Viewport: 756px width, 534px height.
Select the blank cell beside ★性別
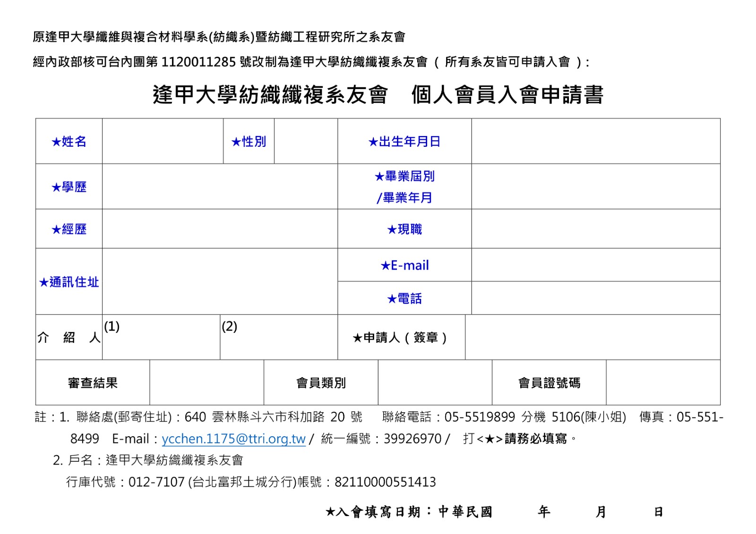pos(306,141)
